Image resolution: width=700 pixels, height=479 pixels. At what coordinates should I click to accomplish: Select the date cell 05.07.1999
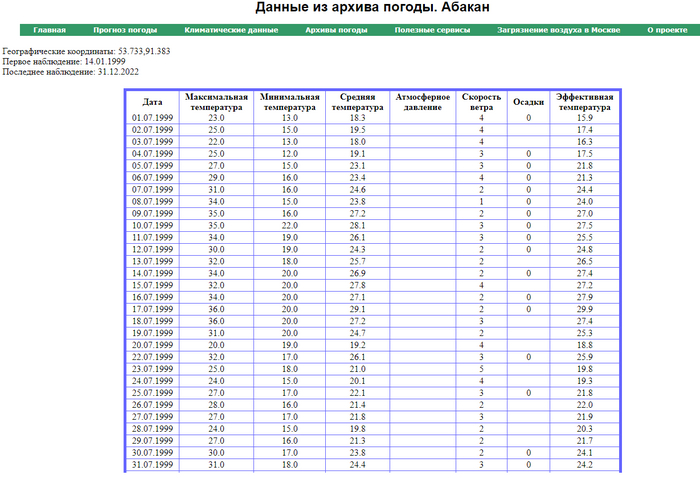(x=152, y=166)
